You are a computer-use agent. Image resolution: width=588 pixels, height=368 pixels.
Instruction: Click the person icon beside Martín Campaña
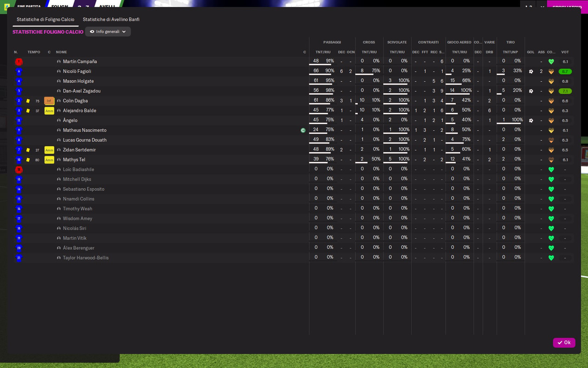point(59,62)
